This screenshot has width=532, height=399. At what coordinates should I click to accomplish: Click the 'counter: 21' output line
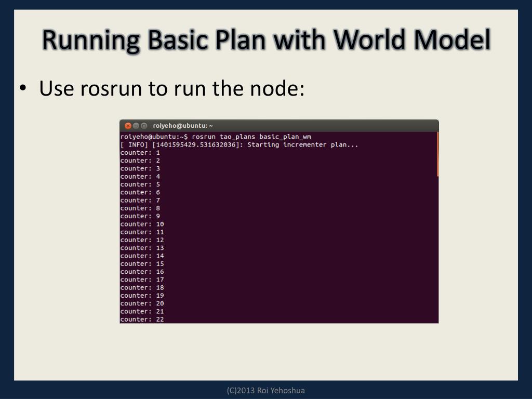tap(142, 312)
